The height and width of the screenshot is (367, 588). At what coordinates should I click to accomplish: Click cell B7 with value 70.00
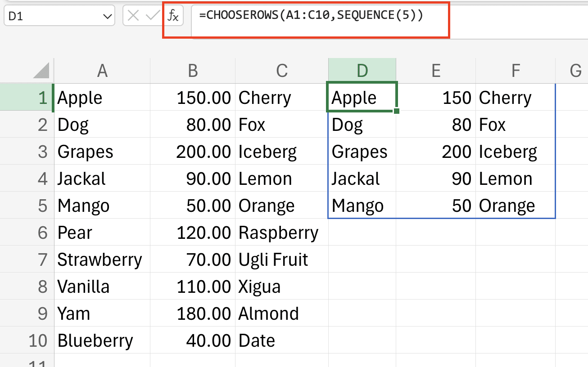(193, 259)
